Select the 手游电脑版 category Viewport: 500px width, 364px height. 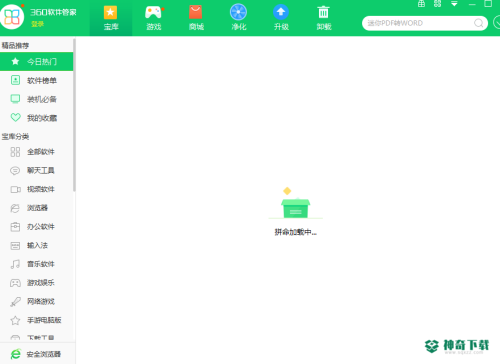pos(36,320)
